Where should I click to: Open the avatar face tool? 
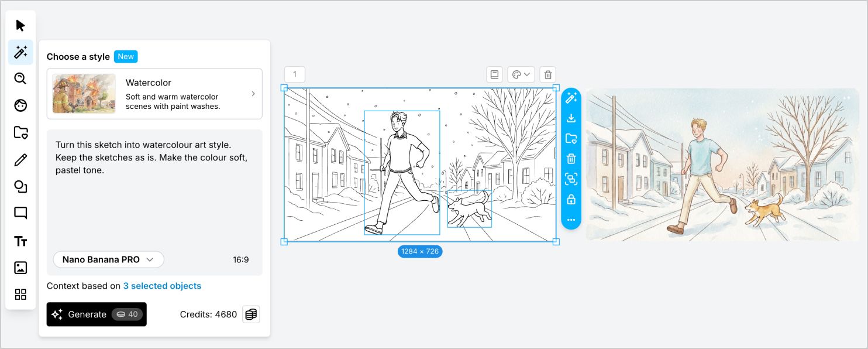coord(20,105)
